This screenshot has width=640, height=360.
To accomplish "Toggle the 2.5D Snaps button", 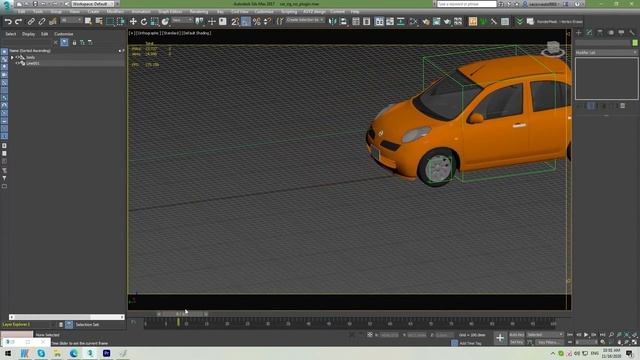I will (235, 22).
